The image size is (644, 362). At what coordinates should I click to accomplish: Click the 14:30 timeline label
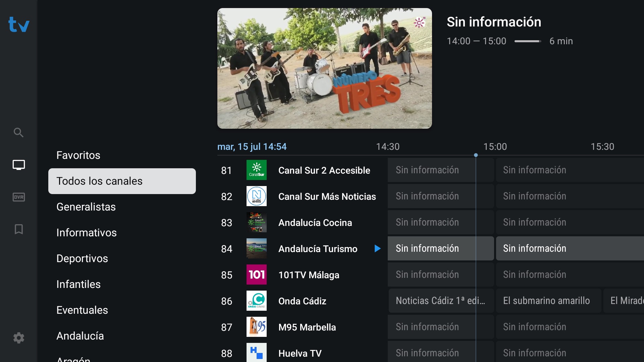(x=388, y=146)
